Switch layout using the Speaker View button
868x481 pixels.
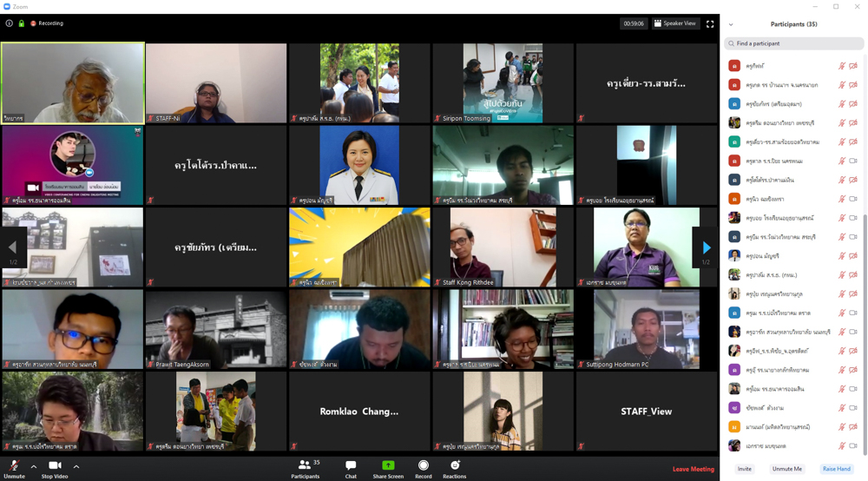click(674, 23)
